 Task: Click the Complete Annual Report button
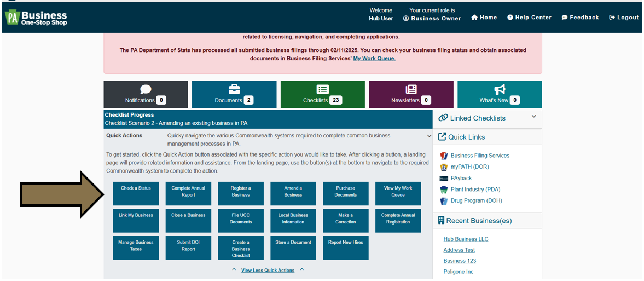coord(189,193)
